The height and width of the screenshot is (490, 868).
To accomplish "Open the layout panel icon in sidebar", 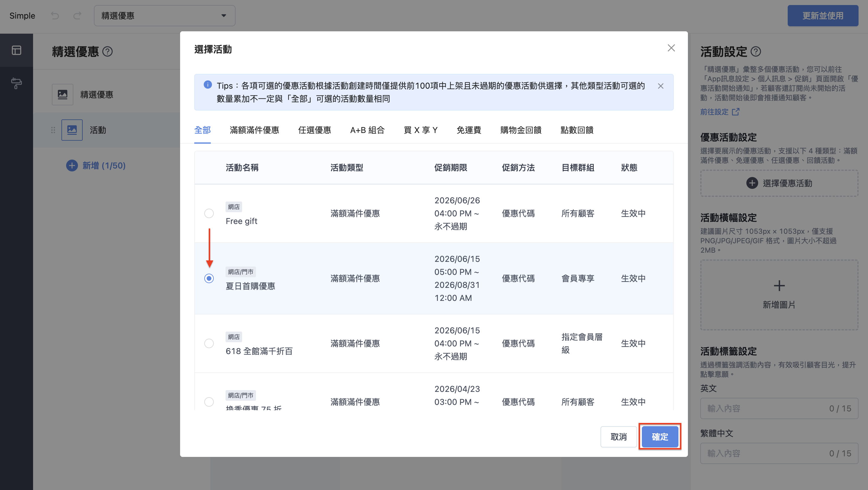I will click(16, 50).
